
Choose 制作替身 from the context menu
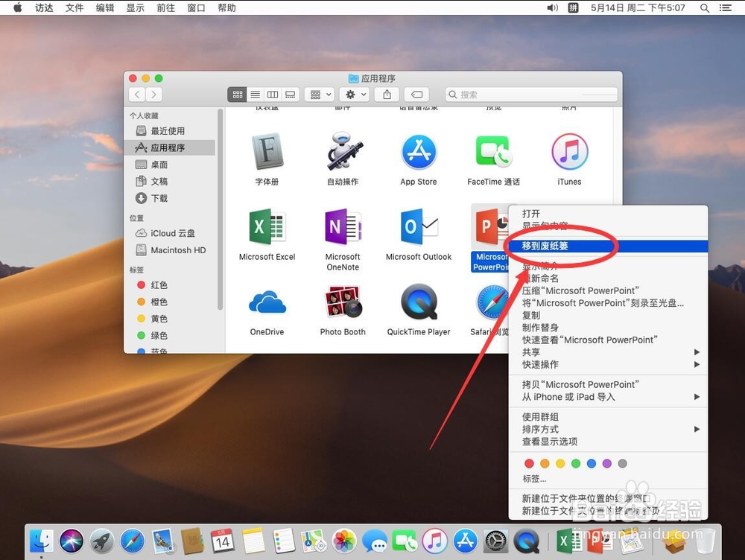point(608,328)
